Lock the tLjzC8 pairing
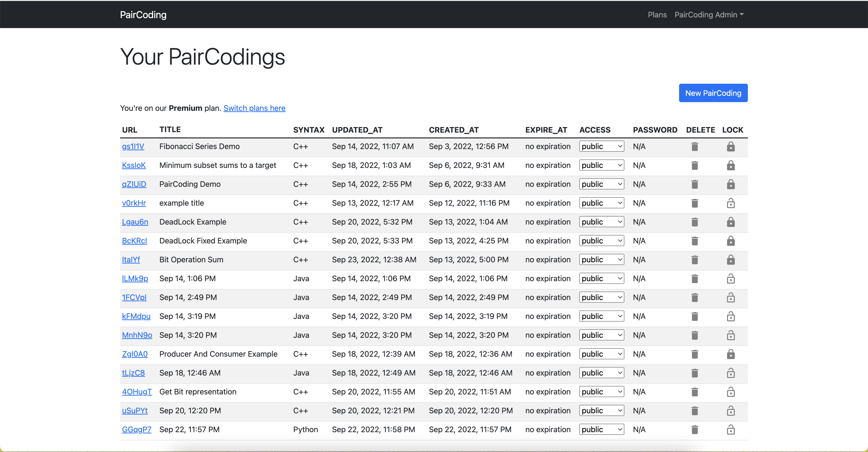 coord(730,373)
